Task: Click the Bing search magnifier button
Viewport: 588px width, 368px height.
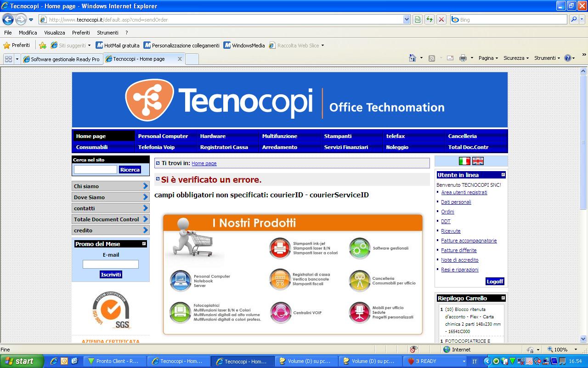Action: click(x=574, y=19)
